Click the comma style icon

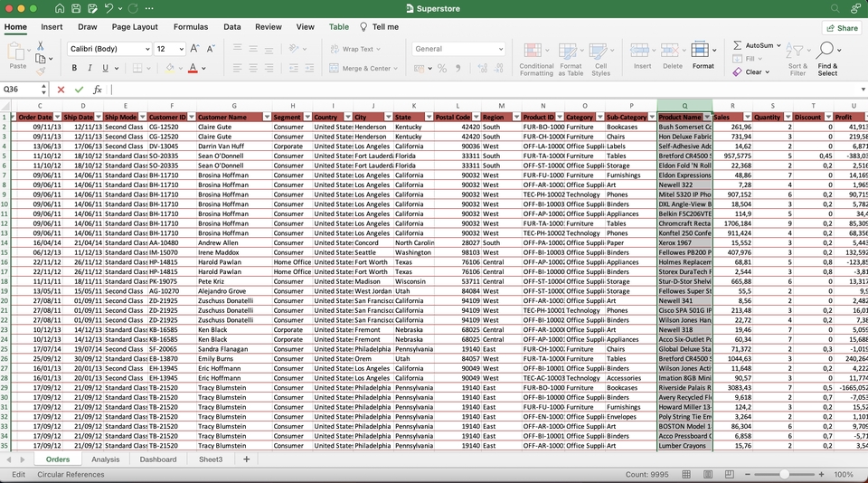coord(458,68)
